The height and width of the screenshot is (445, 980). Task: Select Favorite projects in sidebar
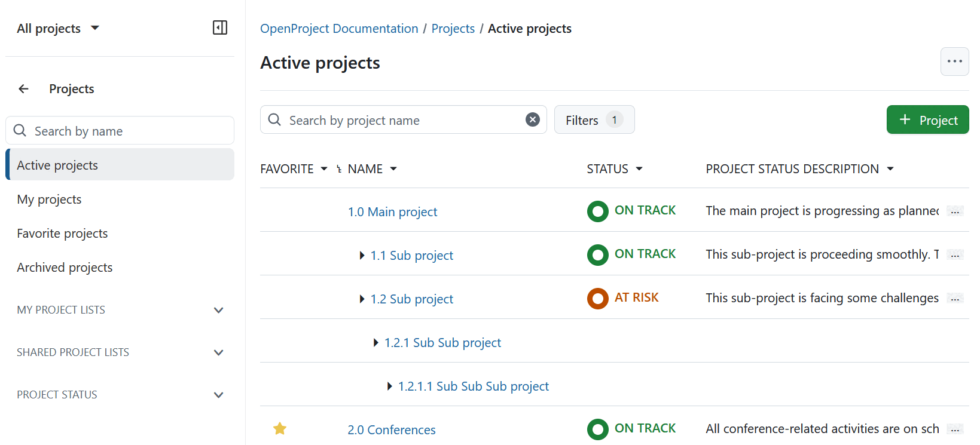pos(62,234)
